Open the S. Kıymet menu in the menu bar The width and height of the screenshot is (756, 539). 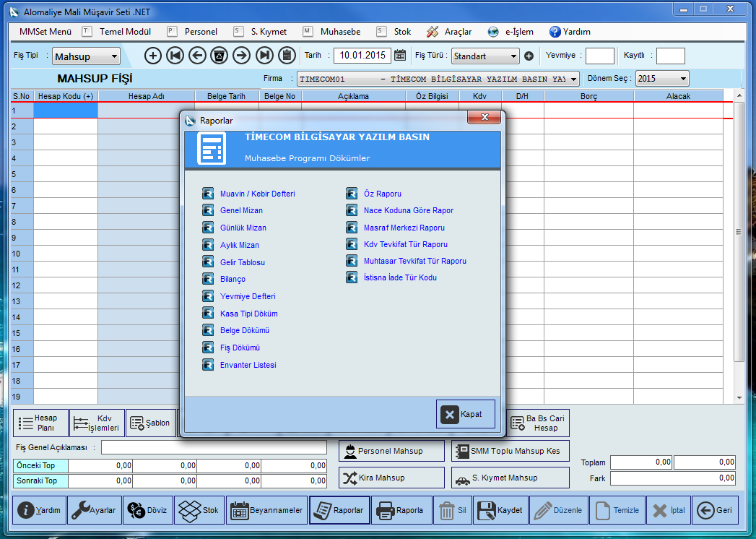[x=269, y=32]
